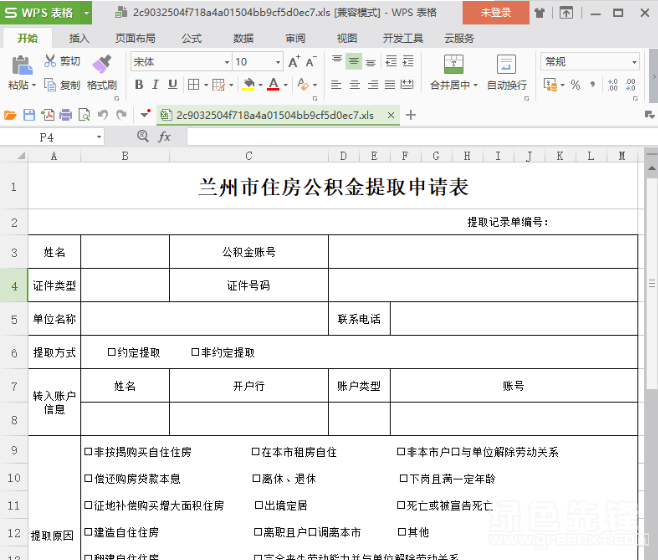The width and height of the screenshot is (658, 560).
Task: Expand the Paste options arrow
Action: click(x=34, y=85)
